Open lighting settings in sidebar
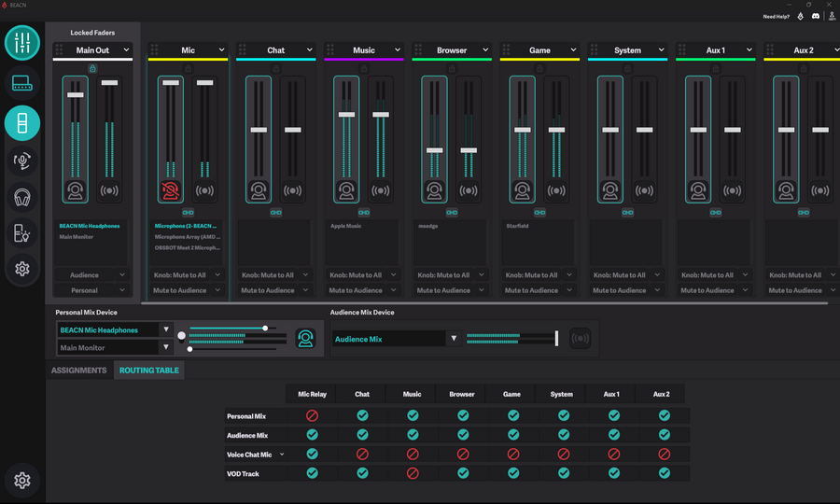Screen dimensions: 840x504 pos(22,233)
